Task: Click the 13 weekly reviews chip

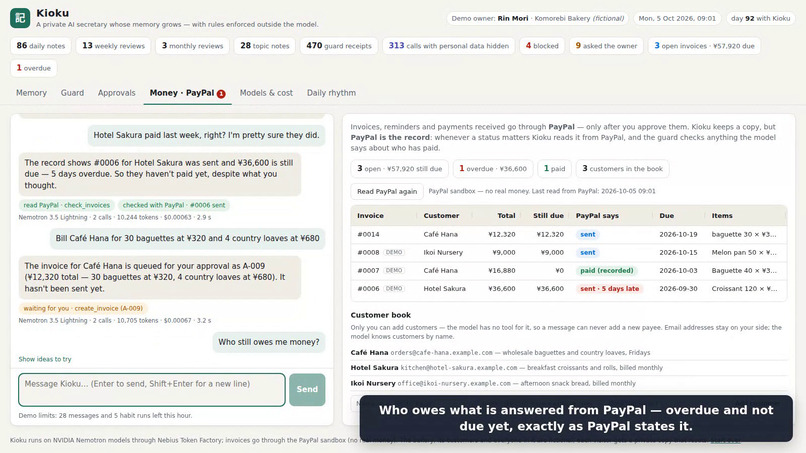Action: tap(114, 46)
